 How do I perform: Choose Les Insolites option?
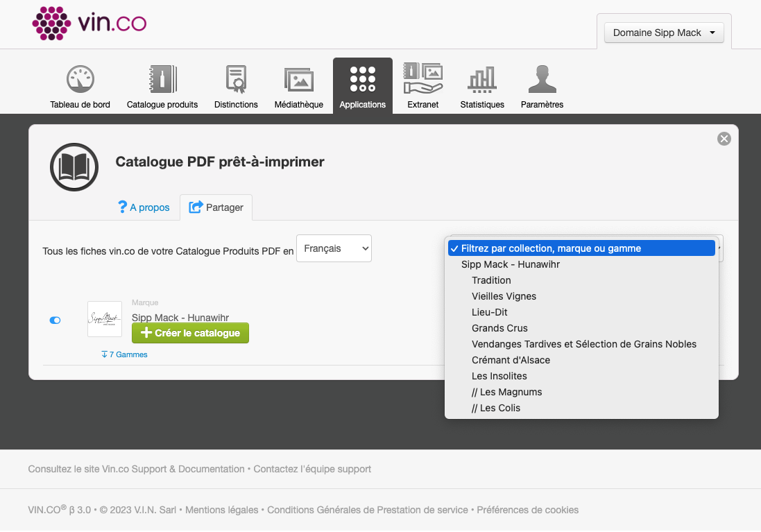581,377
